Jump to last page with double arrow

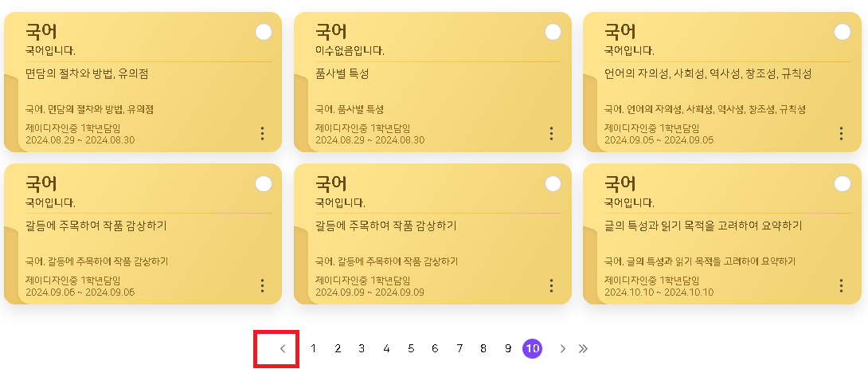click(x=584, y=349)
